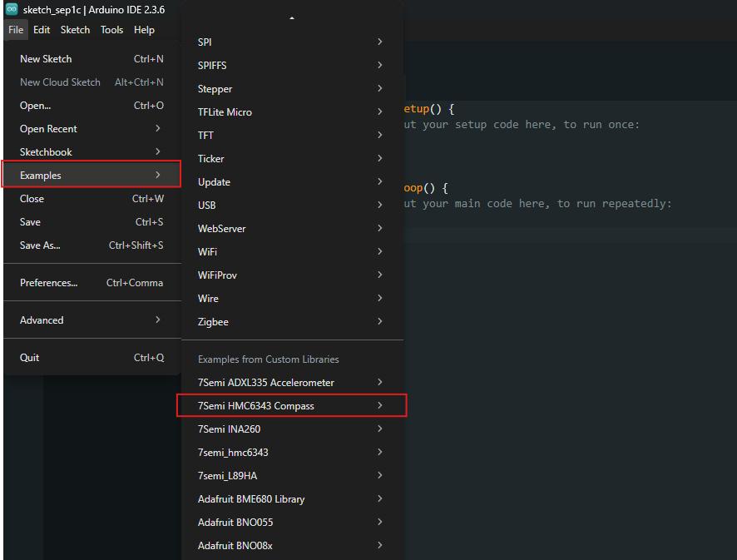Choose New Sketch from File menu
The width and height of the screenshot is (737, 560).
coord(92,59)
